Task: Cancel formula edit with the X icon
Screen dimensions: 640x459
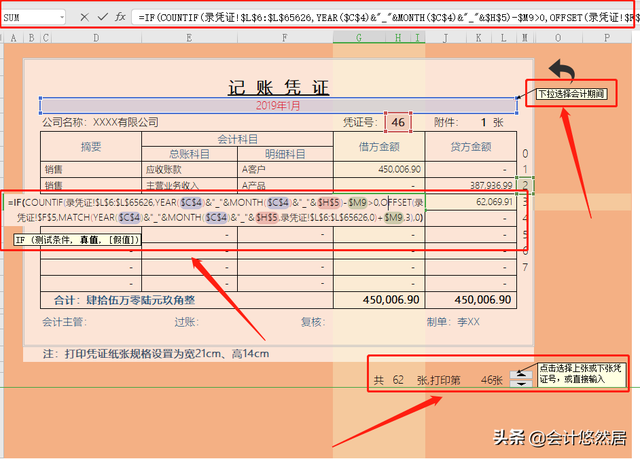Action: tap(84, 17)
